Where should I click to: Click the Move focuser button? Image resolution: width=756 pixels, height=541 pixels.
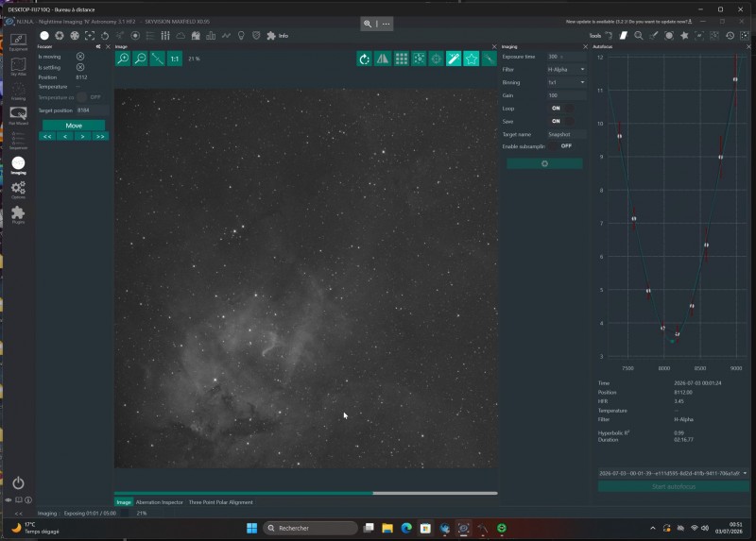74,126
